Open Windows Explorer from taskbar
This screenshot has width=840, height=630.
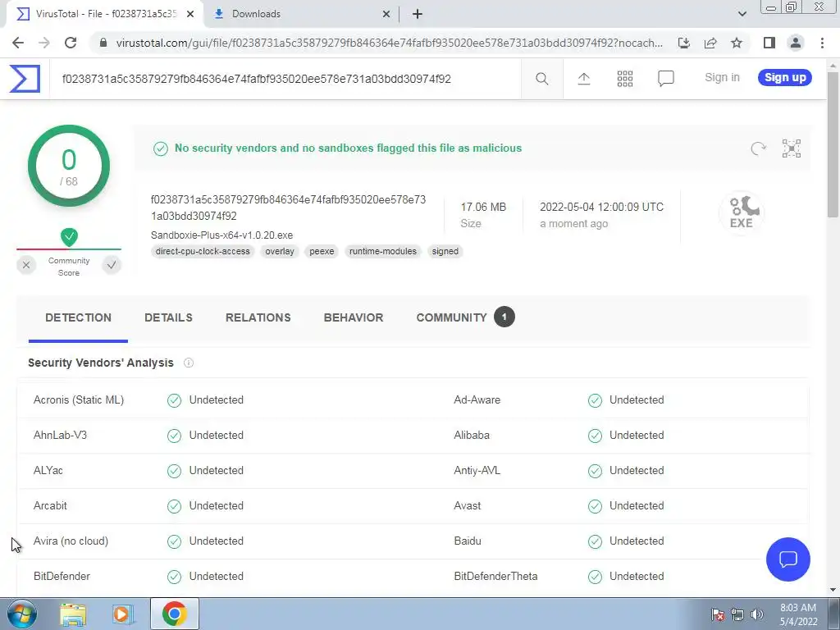click(x=73, y=614)
